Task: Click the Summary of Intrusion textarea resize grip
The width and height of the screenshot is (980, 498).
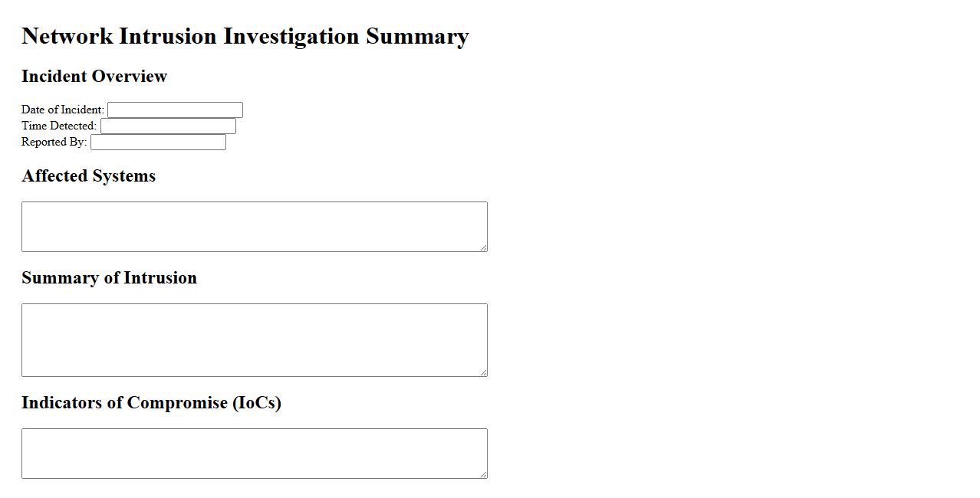Action: point(483,372)
